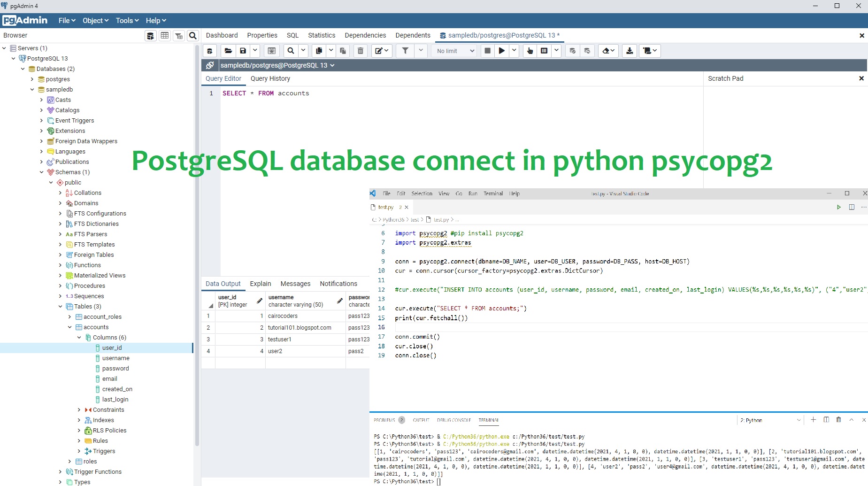Click the Commit database icon
Screen dimensions: 868x486
pos(572,51)
